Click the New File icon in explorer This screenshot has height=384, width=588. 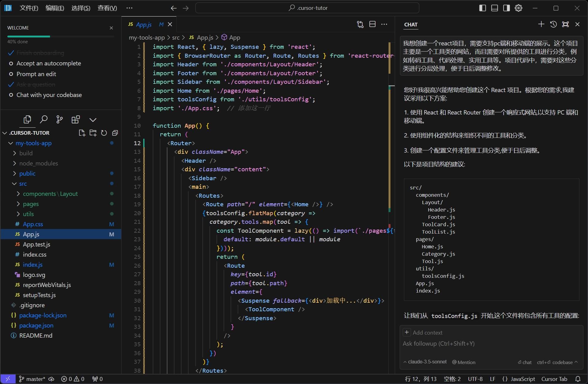coord(82,133)
